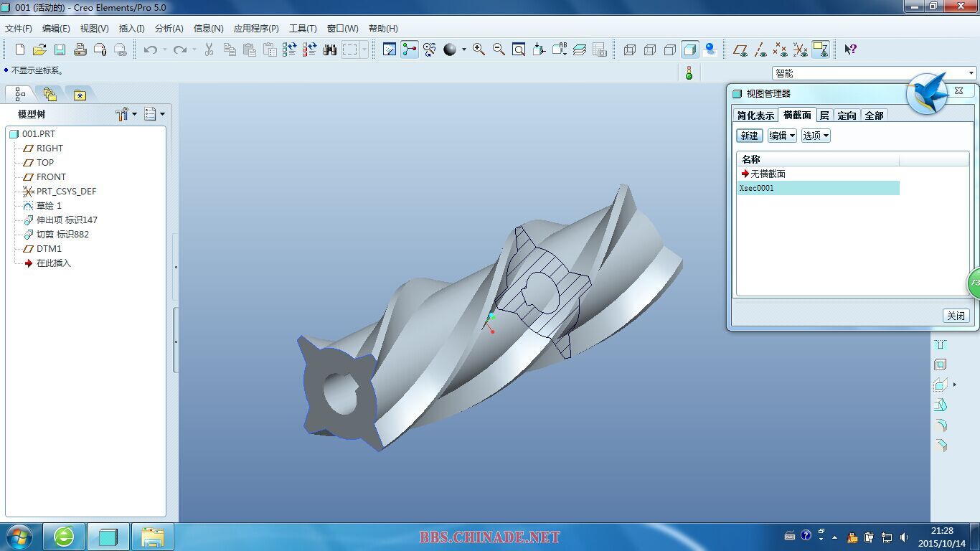Click the Save disk icon in toolbar
The image size is (980, 551).
60,50
